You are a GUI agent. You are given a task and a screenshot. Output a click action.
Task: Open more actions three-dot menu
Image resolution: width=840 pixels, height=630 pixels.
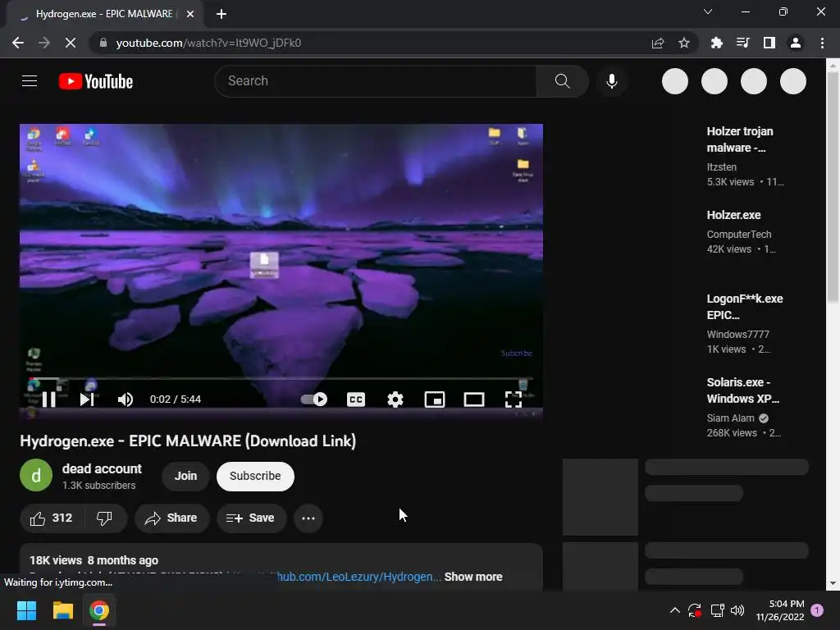308,518
